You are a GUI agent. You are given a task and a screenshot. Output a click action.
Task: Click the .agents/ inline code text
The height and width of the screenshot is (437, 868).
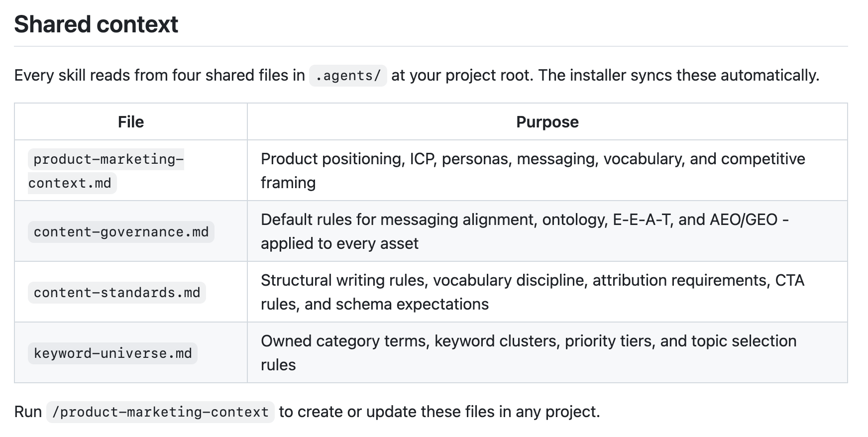(x=348, y=76)
